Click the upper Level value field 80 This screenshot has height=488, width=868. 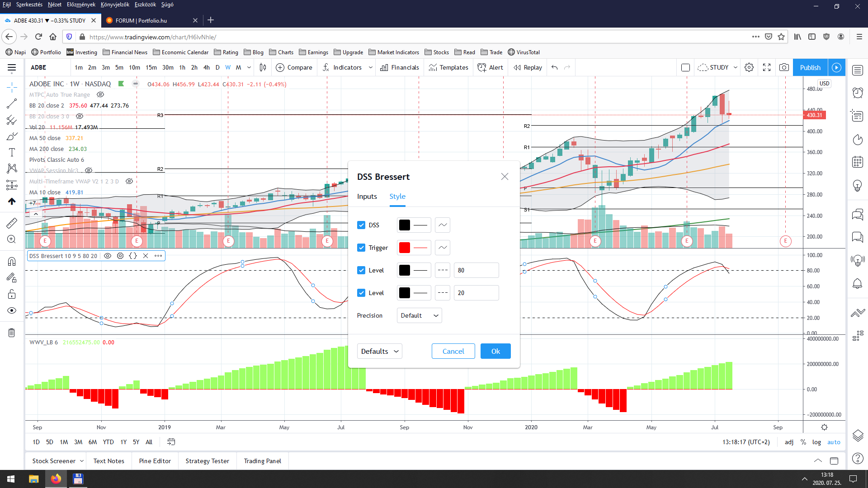pos(476,270)
